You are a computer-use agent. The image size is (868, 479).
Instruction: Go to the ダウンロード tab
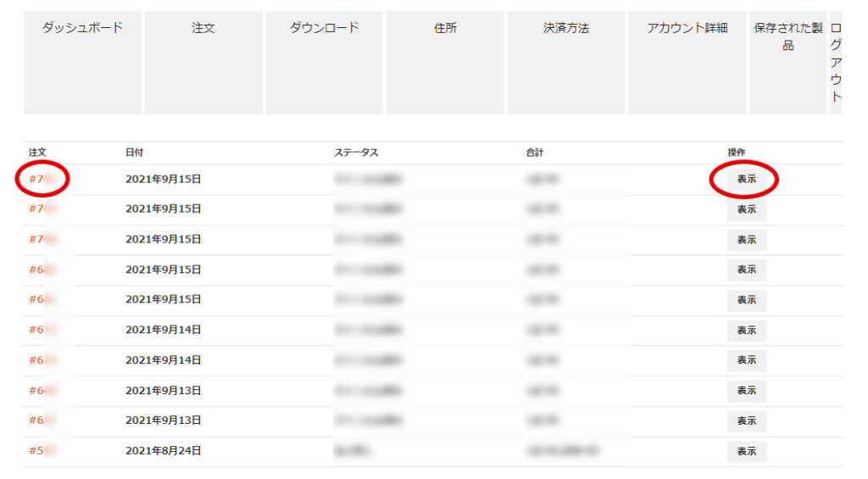[x=325, y=63]
